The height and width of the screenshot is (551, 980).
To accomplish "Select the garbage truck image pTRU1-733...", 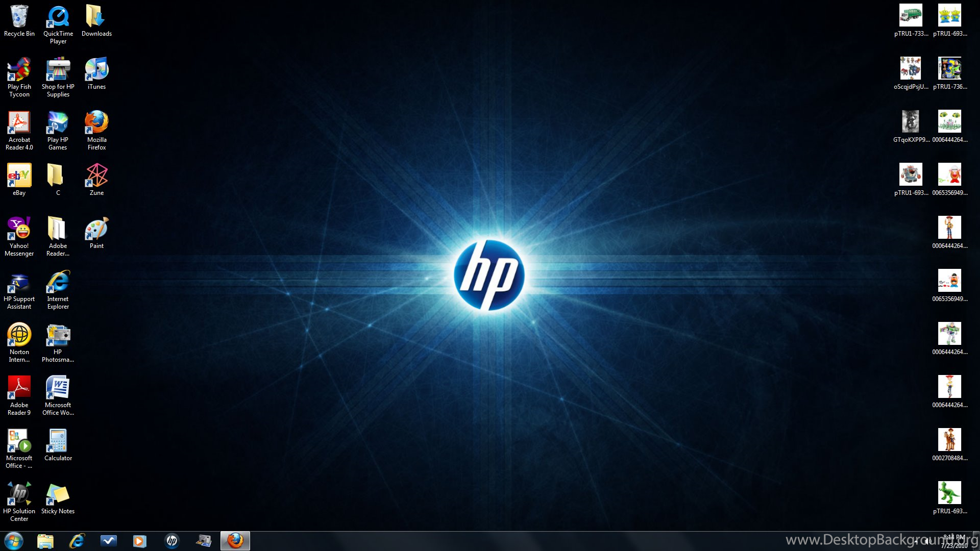I will tap(911, 20).
